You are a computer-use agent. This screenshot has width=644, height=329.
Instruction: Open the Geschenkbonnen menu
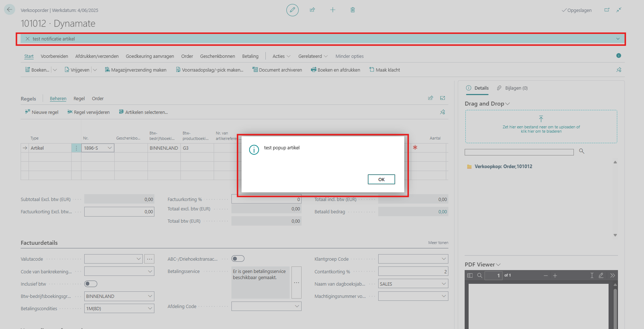pos(217,56)
